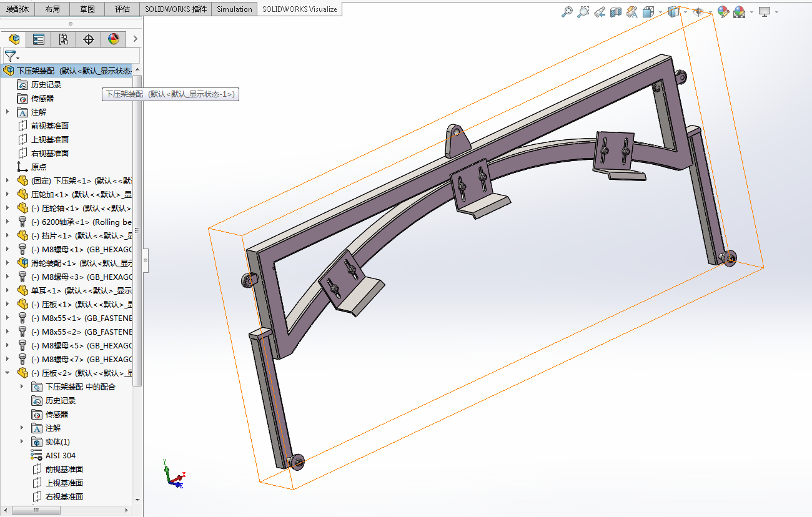The height and width of the screenshot is (517, 812).
Task: Open View Orientation dropdown arrow
Action: pyautogui.click(x=660, y=11)
